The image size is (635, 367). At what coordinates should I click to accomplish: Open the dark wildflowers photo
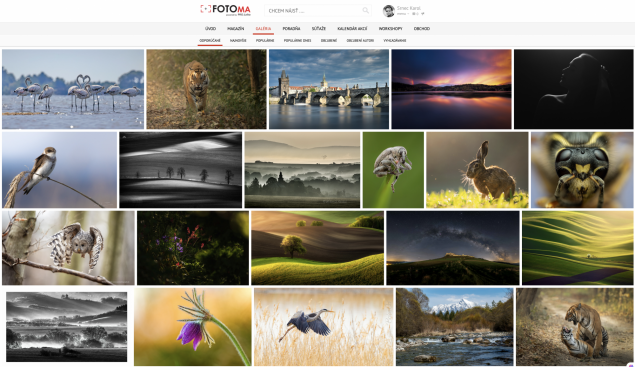tap(193, 248)
